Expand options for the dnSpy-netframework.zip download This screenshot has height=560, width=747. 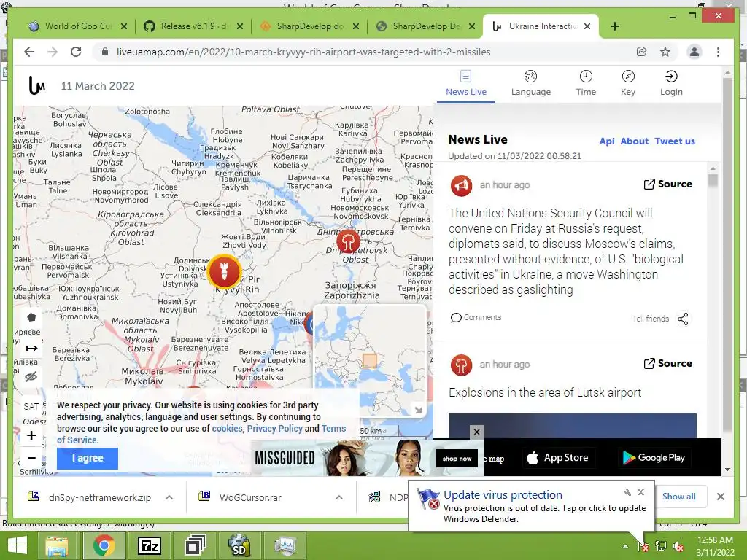(169, 497)
